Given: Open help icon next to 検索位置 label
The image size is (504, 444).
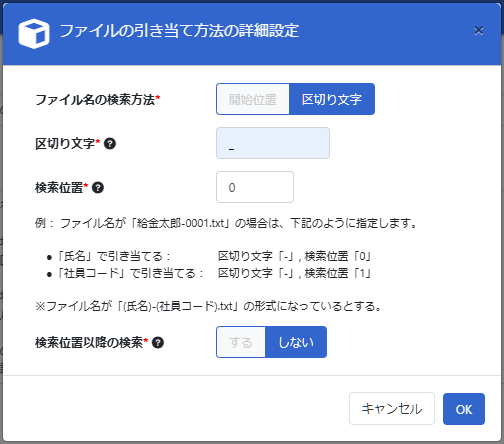Looking at the screenshot, I should (98, 188).
